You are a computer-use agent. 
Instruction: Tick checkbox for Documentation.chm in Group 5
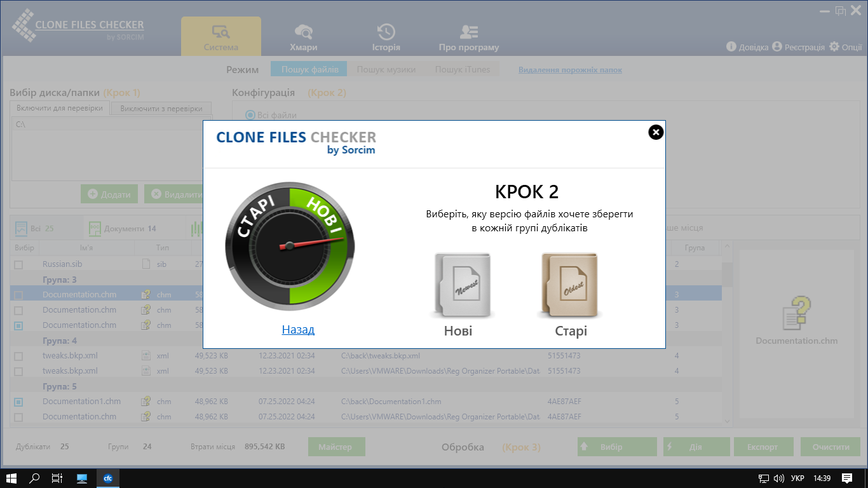[x=18, y=417]
